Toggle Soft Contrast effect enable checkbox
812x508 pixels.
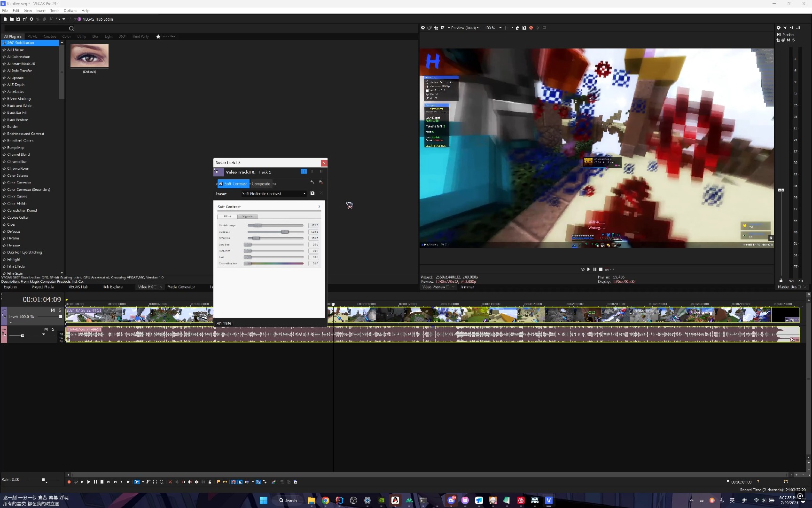click(221, 184)
